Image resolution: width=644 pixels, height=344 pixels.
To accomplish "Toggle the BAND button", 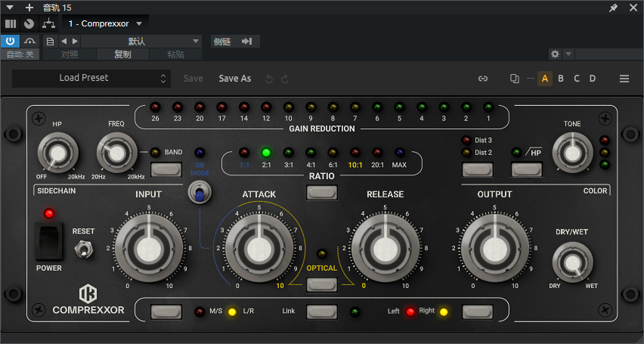I will click(166, 169).
